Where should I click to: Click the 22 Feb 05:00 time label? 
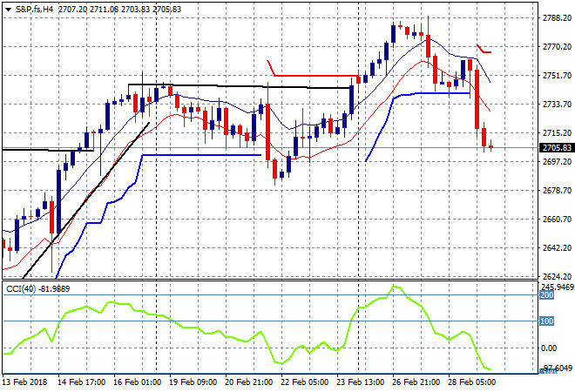click(304, 382)
